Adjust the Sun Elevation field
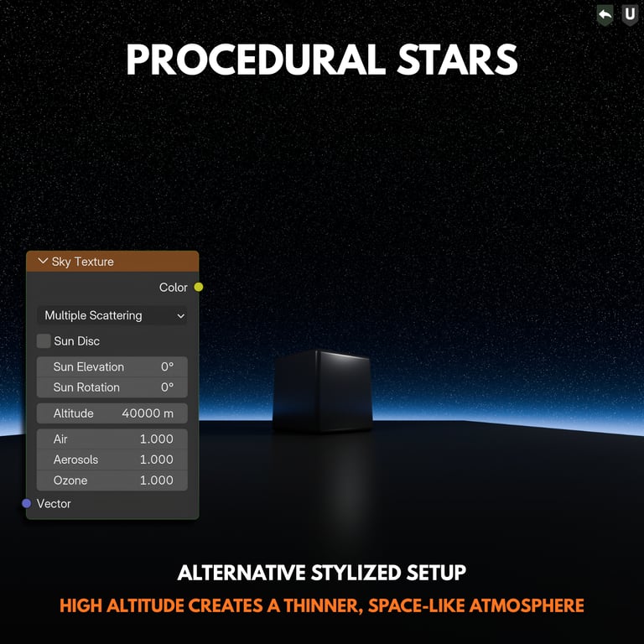Viewport: 644px width, 644px height. tap(112, 366)
